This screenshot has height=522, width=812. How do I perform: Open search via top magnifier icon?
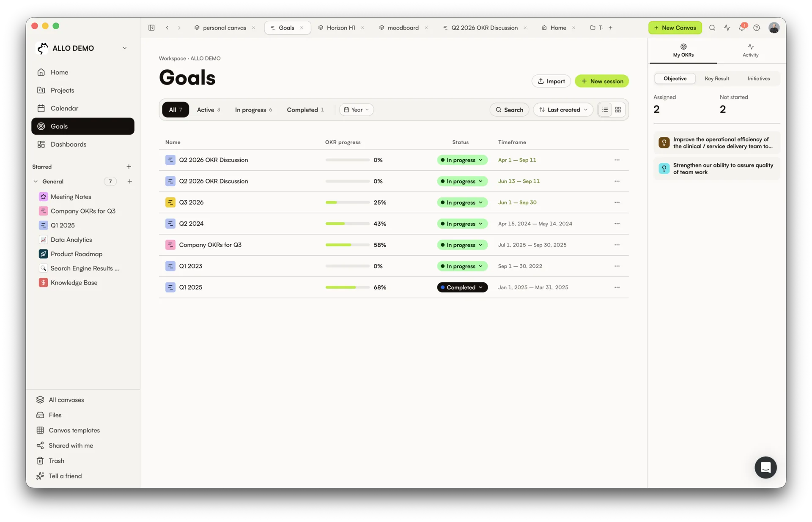(x=712, y=28)
